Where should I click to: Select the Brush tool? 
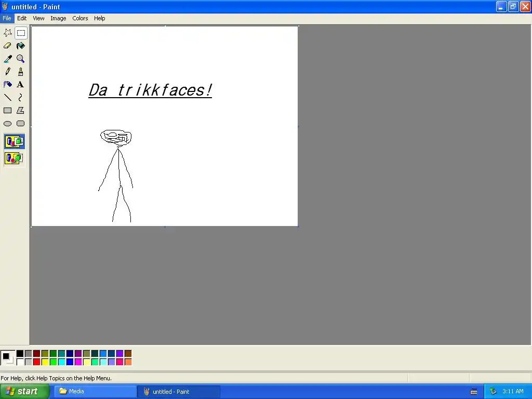(x=21, y=72)
